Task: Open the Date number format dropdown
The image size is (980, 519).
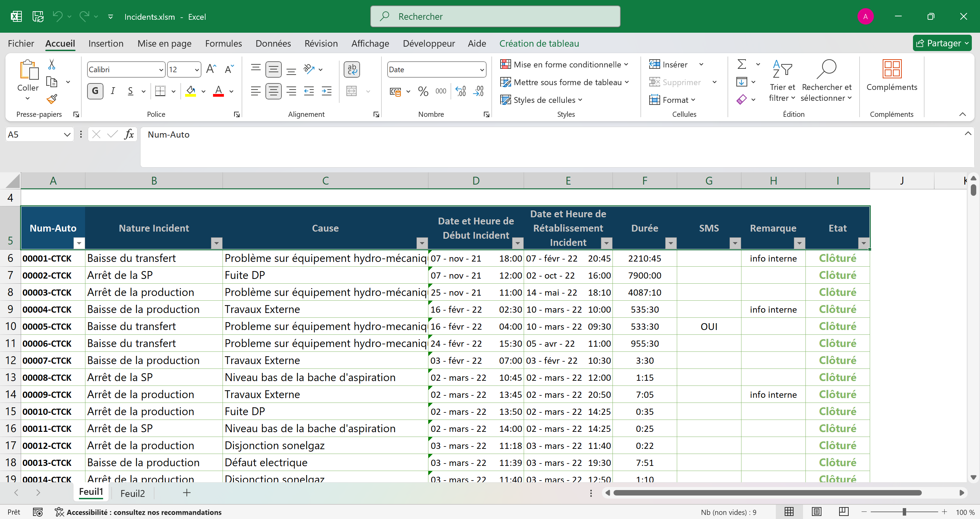Action: (481, 70)
